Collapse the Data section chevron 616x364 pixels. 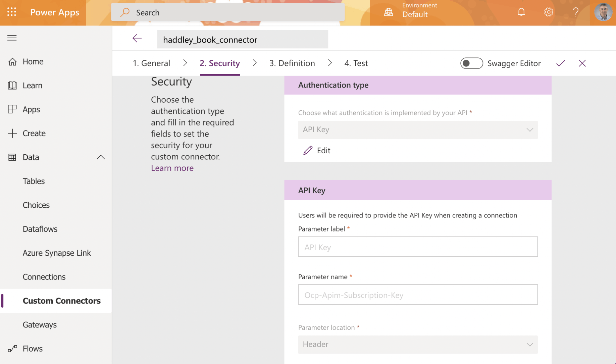[101, 157]
